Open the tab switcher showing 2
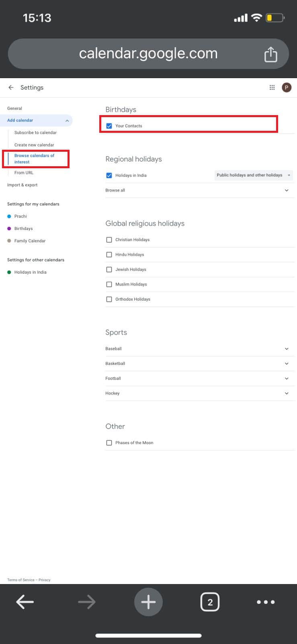The height and width of the screenshot is (644, 297). point(210,602)
